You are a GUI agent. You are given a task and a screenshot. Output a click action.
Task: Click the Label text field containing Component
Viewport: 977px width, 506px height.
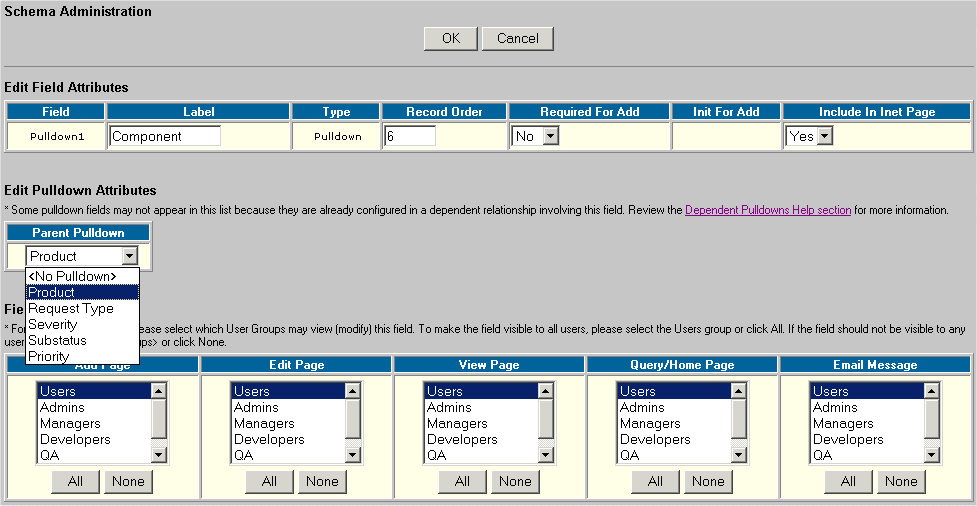[165, 136]
